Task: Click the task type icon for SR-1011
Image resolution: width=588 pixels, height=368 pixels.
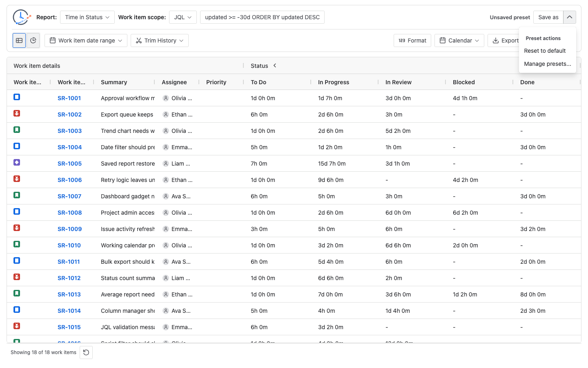Action: (17, 260)
